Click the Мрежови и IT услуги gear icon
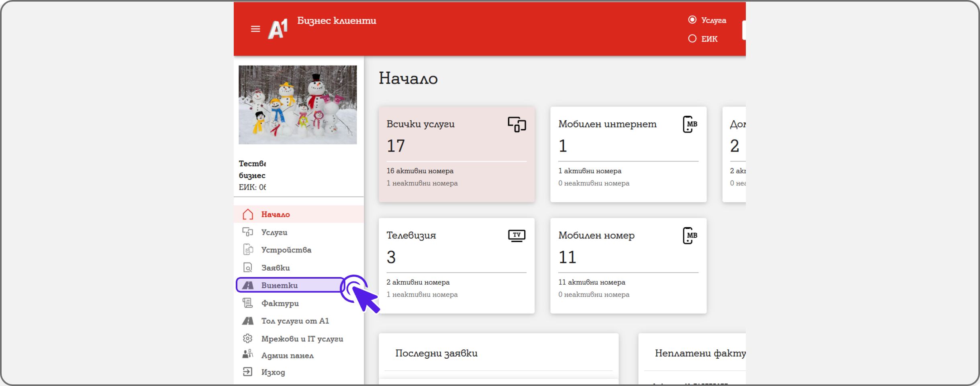 click(248, 339)
